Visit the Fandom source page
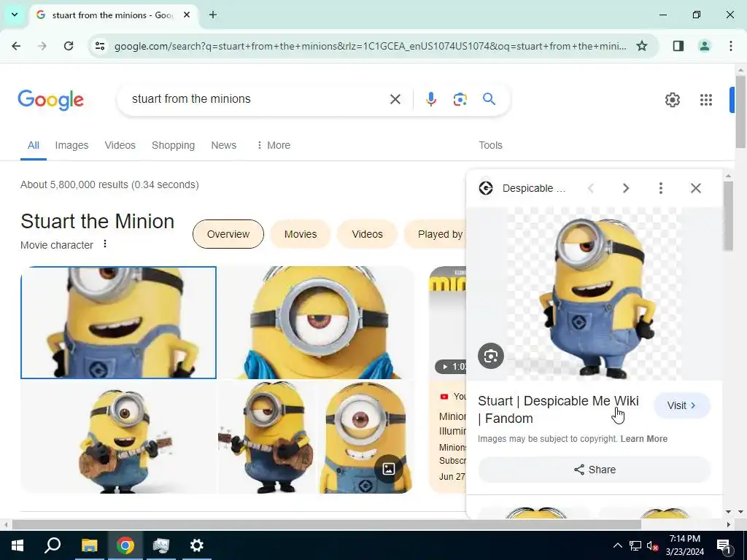 point(682,405)
